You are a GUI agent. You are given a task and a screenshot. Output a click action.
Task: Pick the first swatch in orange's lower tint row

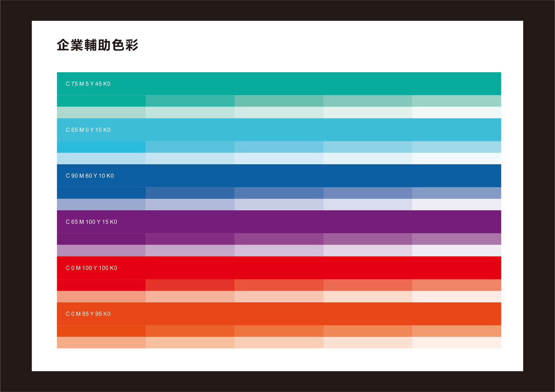(101, 342)
